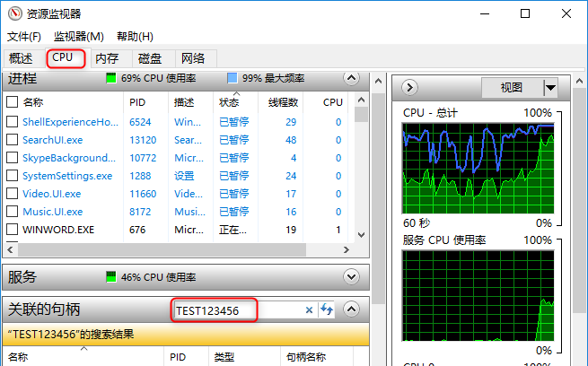Click the process list scroll-down arrow
This screenshot has width=588, height=366.
pos(361,235)
